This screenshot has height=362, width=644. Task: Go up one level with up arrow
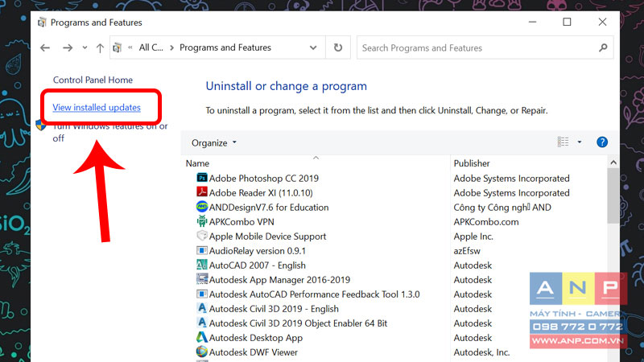[x=100, y=47]
